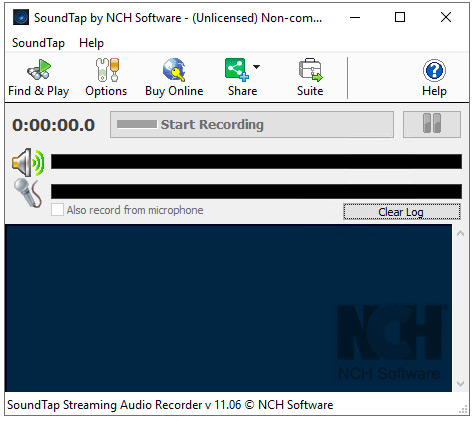The height and width of the screenshot is (424, 473).
Task: Click the speaker volume icon
Action: (x=28, y=162)
